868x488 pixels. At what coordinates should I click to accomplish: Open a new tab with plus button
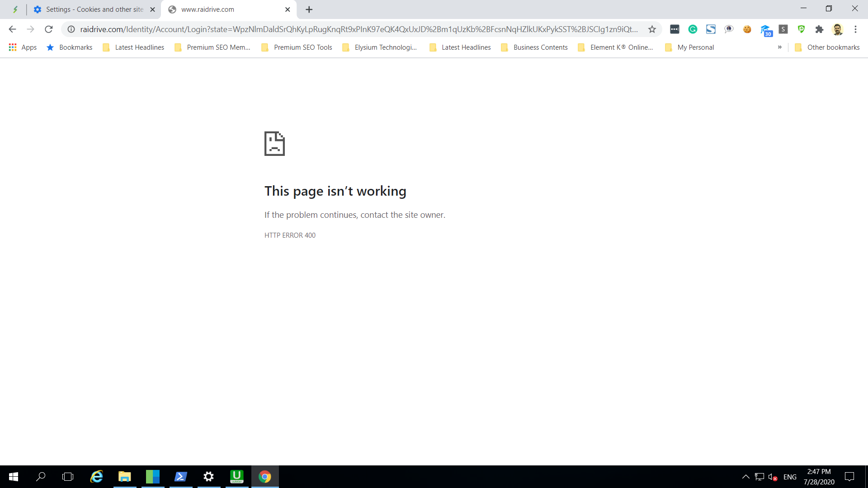[x=309, y=9]
